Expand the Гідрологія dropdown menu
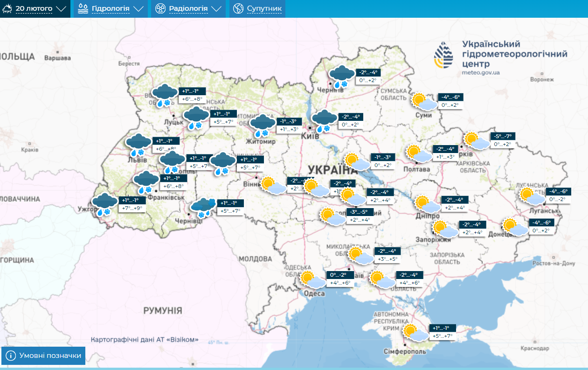 (111, 8)
